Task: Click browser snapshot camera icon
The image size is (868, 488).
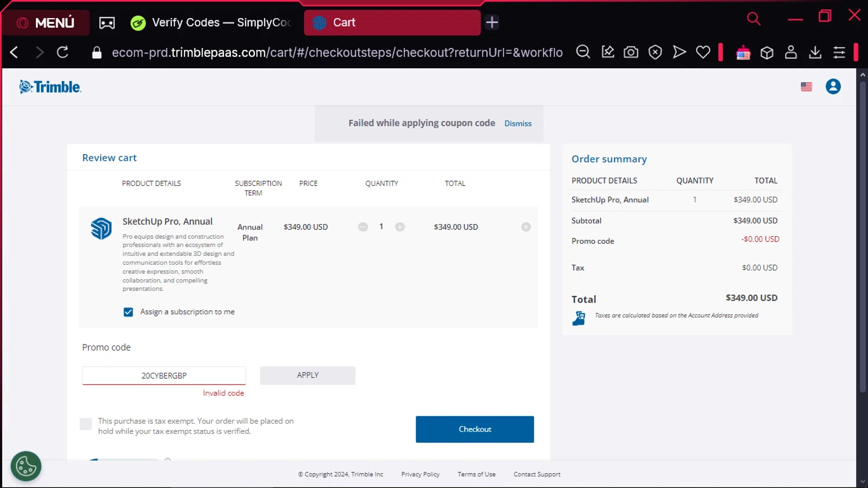Action: [x=631, y=53]
